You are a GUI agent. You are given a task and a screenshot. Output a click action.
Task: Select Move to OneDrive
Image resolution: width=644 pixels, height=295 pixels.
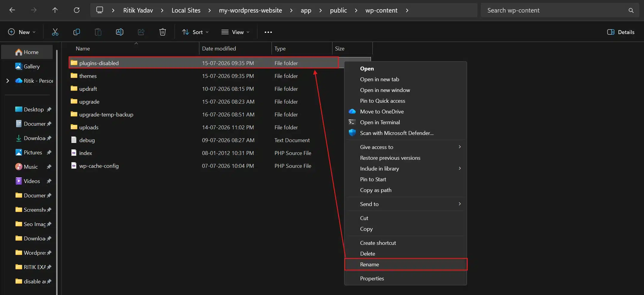click(x=406, y=111)
